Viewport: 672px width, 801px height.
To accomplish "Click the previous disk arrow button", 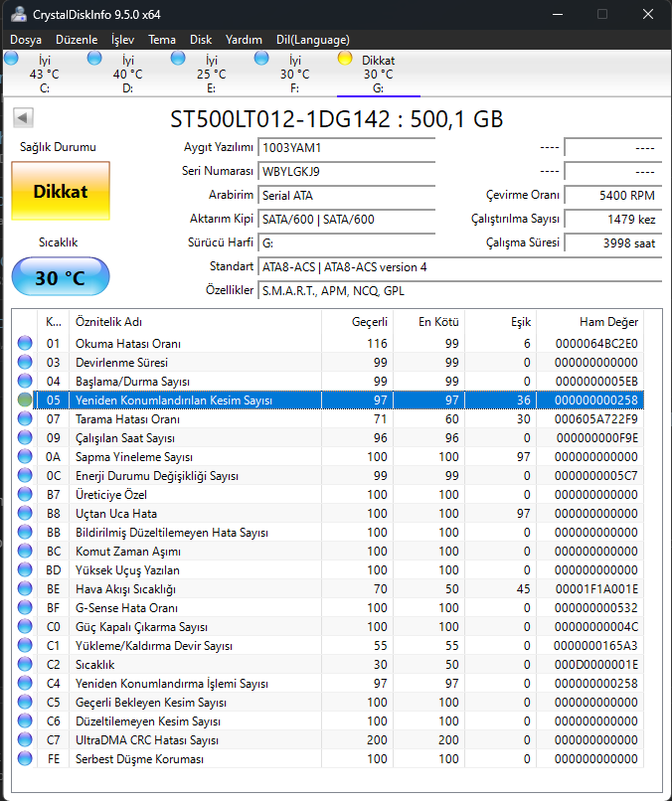I will click(x=23, y=119).
